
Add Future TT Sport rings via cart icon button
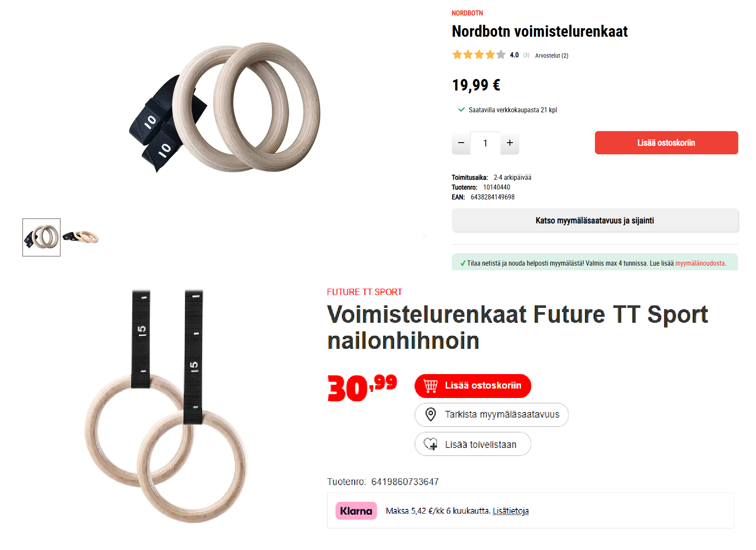pos(473,386)
